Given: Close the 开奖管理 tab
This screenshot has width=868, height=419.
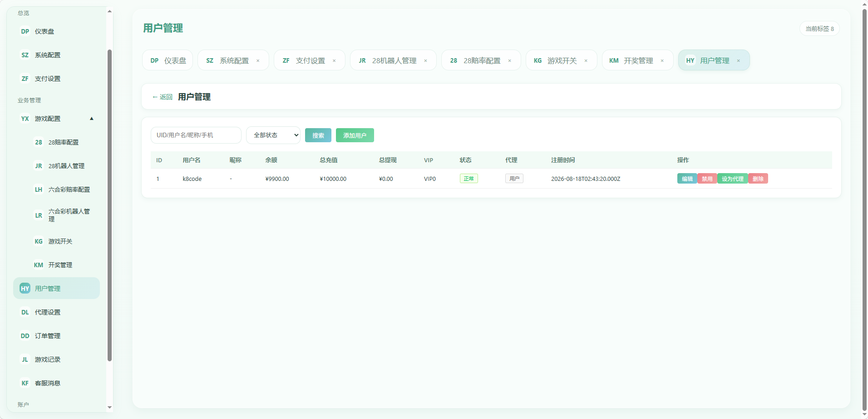Looking at the screenshot, I should click(662, 61).
